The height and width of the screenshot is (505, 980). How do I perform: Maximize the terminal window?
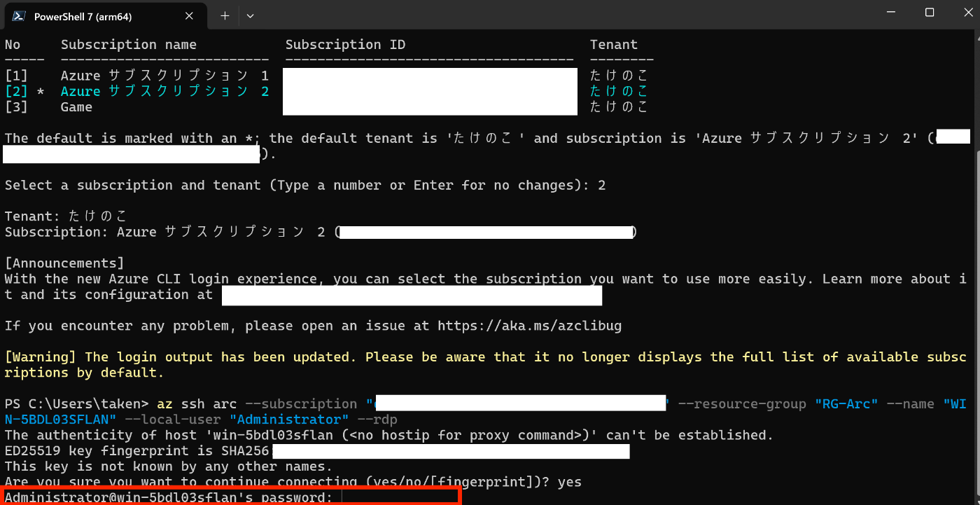point(929,12)
